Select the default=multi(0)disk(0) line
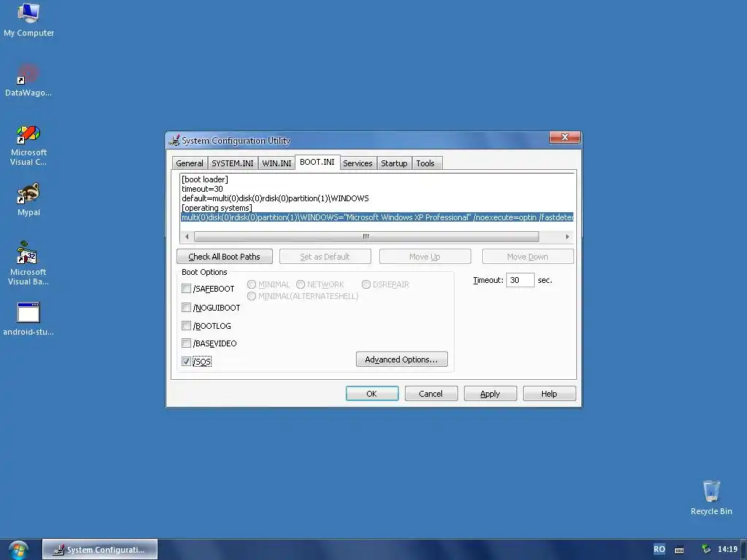Viewport: 747px width, 560px height. coord(275,198)
